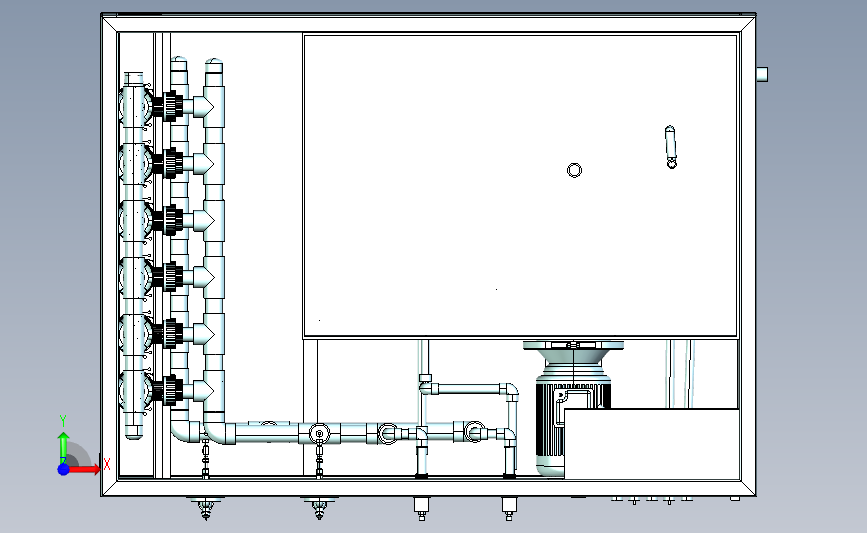Select the small knob protruding from the enclosure's right side

click(x=762, y=74)
